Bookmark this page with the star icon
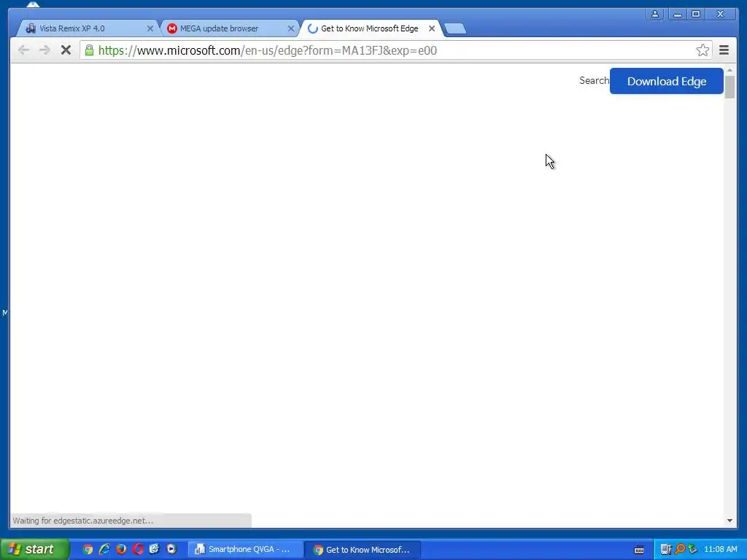This screenshot has height=560, width=747. 703,50
